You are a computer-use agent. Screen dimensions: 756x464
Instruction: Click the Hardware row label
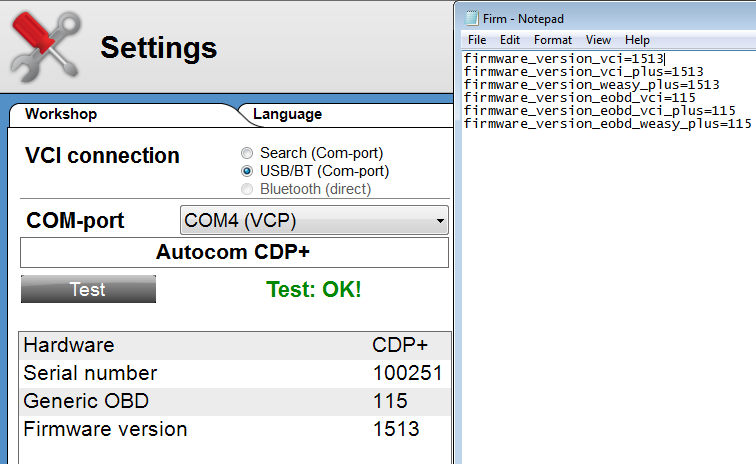69,345
